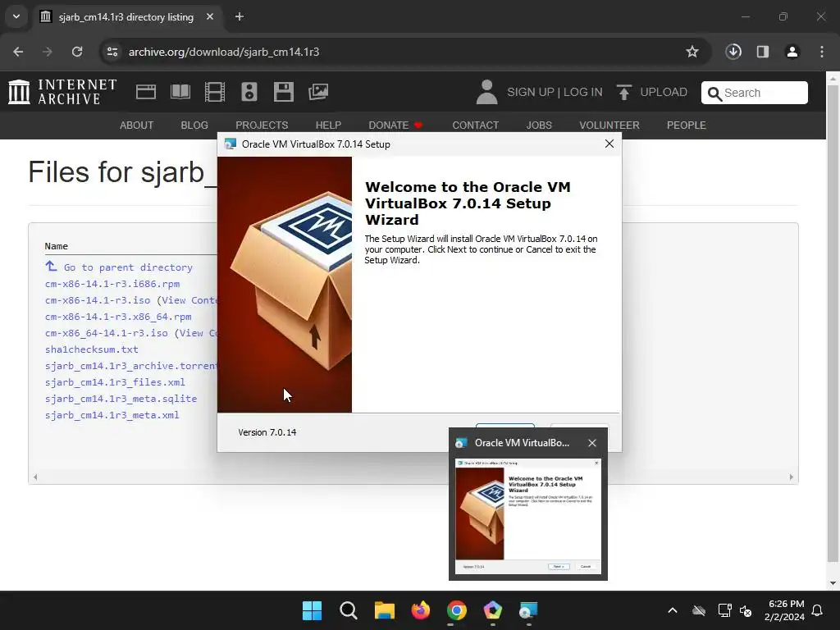This screenshot has height=630, width=840.
Task: Open sjarb_cm14.1r3_files.xml
Action: tap(115, 382)
